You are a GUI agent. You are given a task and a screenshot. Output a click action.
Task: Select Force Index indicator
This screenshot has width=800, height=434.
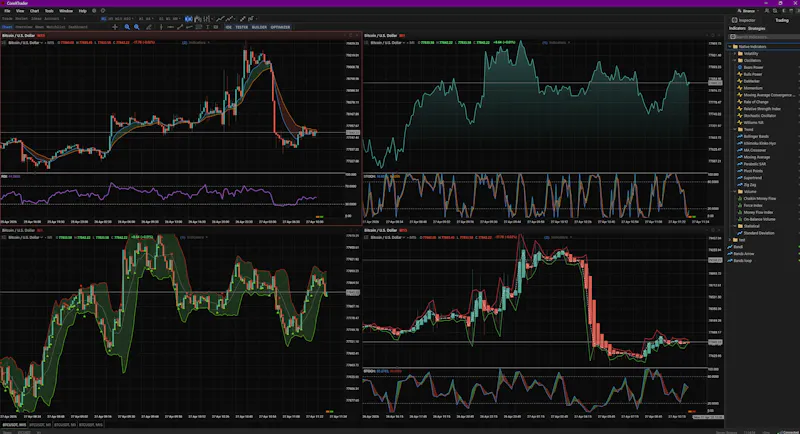pyautogui.click(x=753, y=206)
